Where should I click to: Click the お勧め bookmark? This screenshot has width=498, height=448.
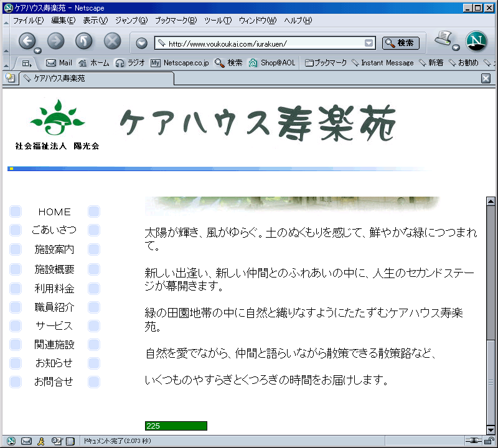click(463, 63)
